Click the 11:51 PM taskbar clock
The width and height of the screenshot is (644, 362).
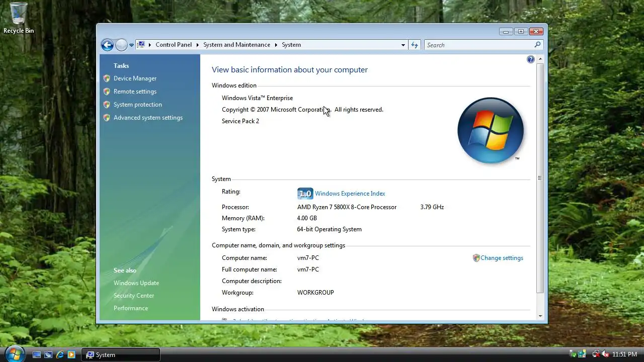click(624, 354)
